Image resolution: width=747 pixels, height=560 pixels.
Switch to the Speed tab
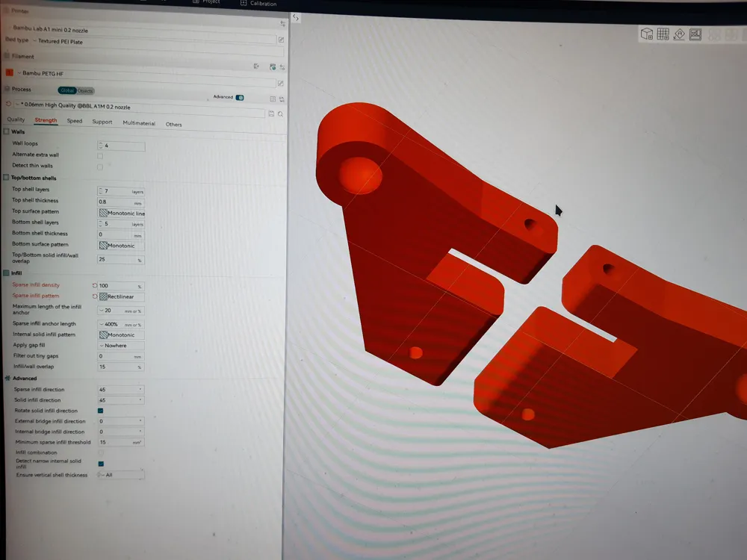pos(74,121)
